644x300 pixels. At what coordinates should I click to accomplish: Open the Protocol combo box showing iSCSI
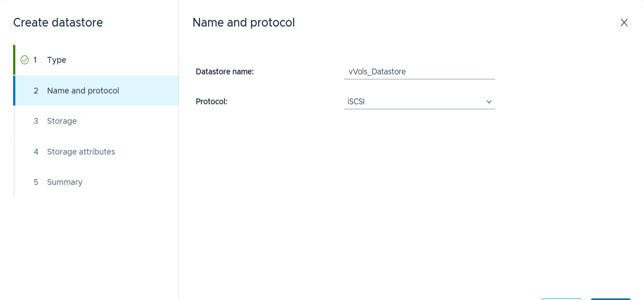415,102
